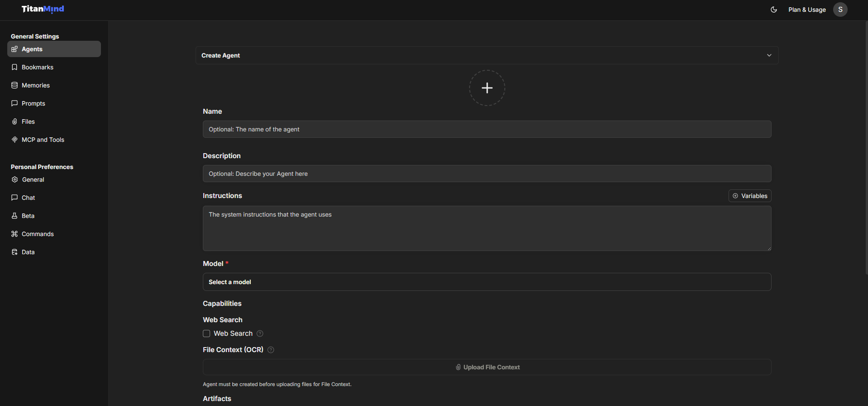Go to MCP and Tools
The width and height of the screenshot is (868, 406).
43,140
